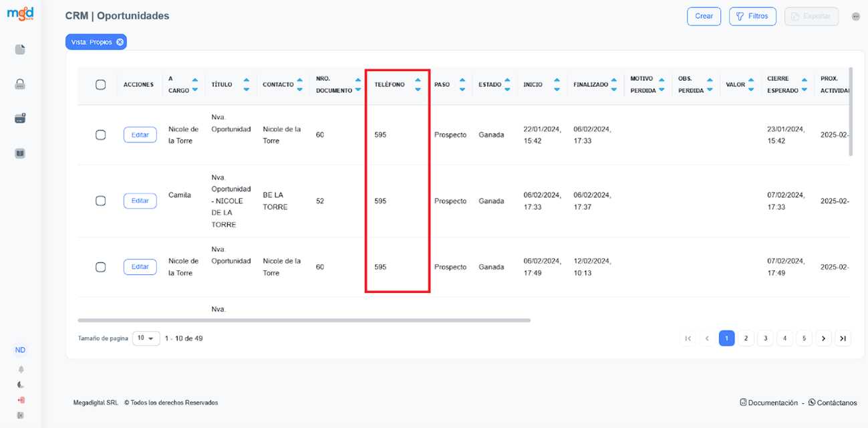
Task: Select the checkbox for Camila's row
Action: 101,201
